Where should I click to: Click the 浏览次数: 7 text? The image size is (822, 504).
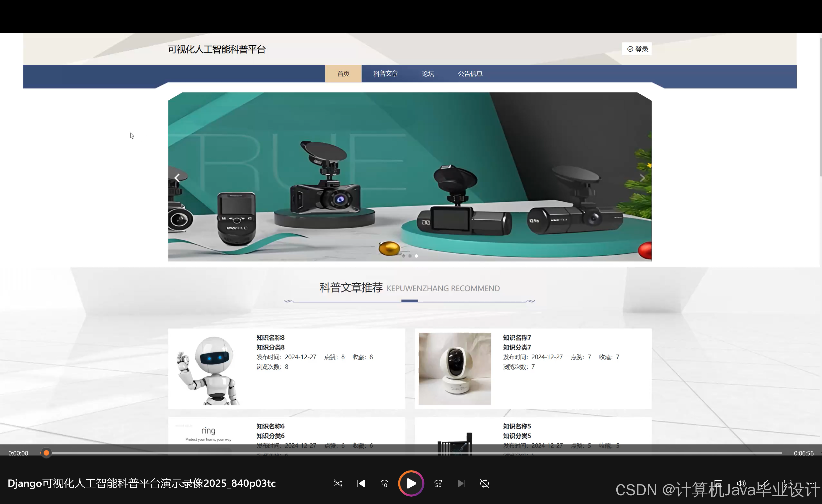coord(519,367)
